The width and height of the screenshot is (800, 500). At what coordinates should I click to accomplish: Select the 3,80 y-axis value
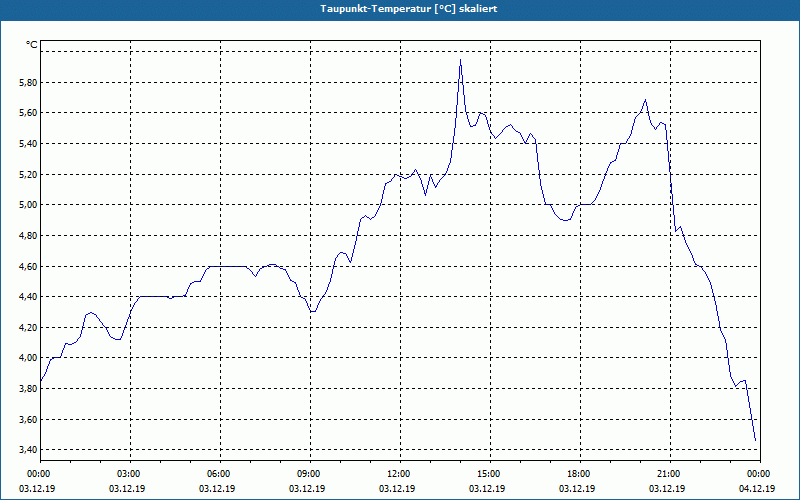tap(28, 389)
